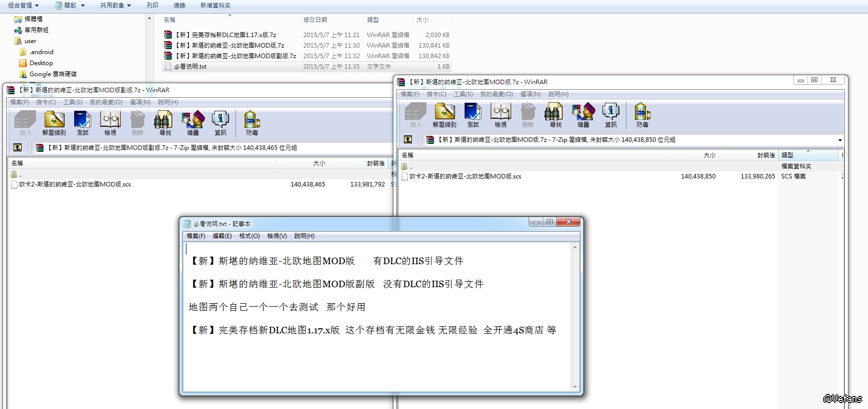The image size is (868, 409).
Task: Click 資訊 icon in left WinRAR window
Action: point(221,123)
